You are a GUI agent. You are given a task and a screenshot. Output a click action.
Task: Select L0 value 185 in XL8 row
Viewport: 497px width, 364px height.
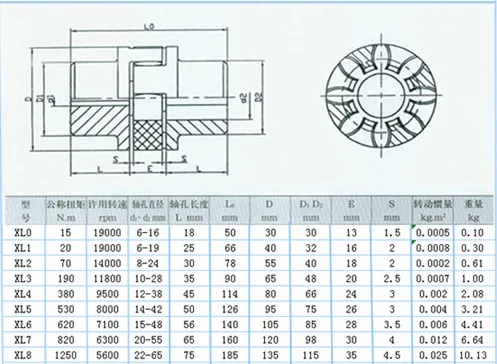coord(230,355)
